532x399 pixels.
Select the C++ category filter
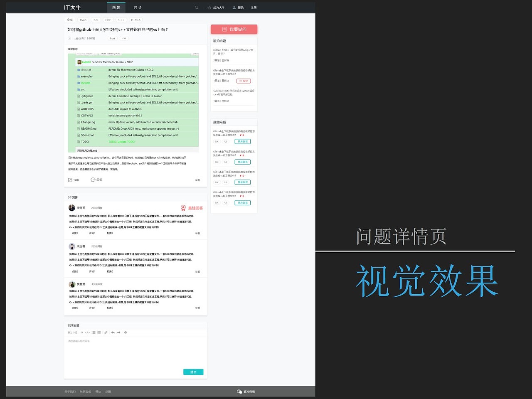pyautogui.click(x=121, y=20)
